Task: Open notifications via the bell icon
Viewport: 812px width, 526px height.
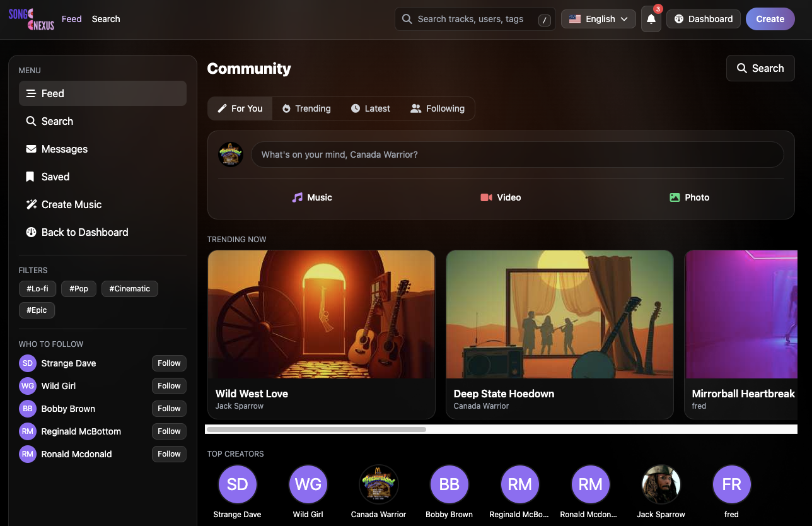Action: tap(651, 19)
